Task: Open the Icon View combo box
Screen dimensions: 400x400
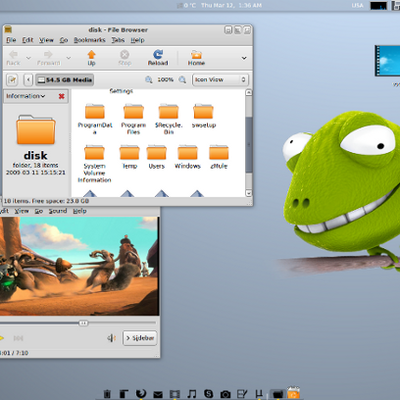Action: coord(220,80)
